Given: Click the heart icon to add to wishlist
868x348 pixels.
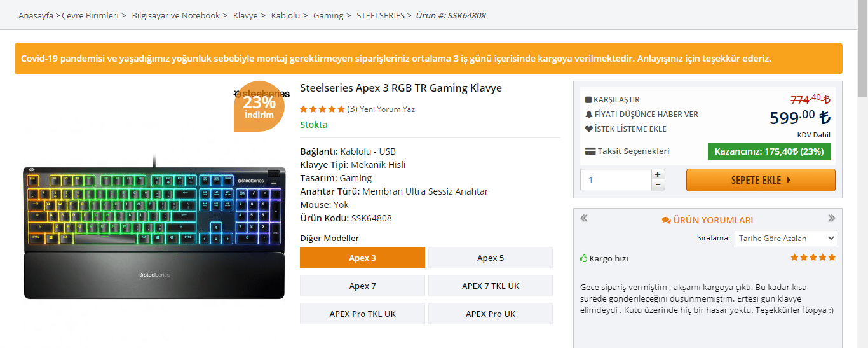Looking at the screenshot, I should [588, 129].
